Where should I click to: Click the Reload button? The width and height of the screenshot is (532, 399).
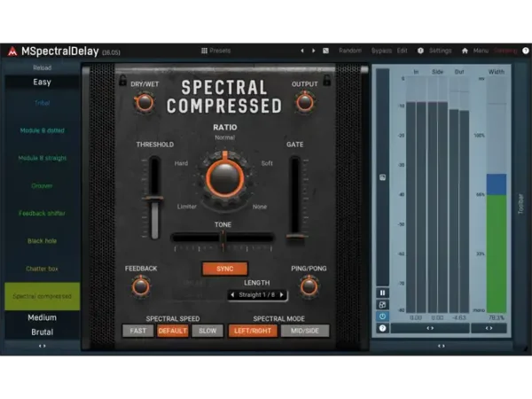coord(42,68)
